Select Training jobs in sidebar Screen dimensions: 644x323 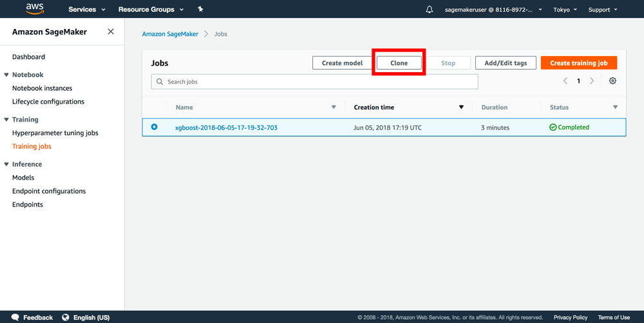[x=32, y=146]
